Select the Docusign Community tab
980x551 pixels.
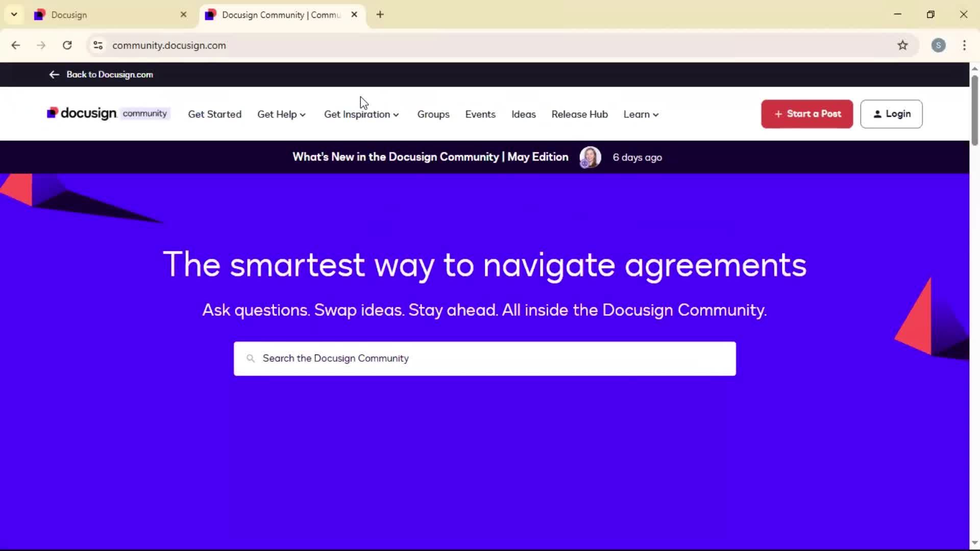pyautogui.click(x=282, y=15)
